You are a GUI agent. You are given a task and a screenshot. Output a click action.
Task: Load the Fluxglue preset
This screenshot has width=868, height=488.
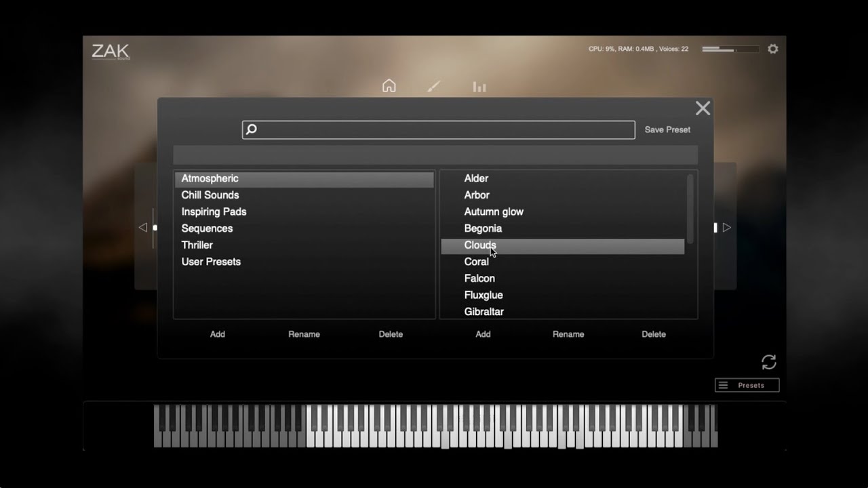coord(563,296)
